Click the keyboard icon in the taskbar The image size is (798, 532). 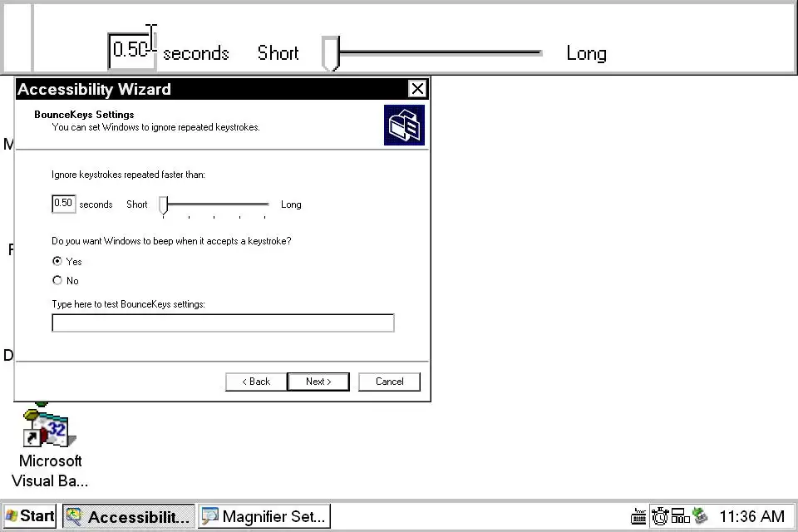638,516
